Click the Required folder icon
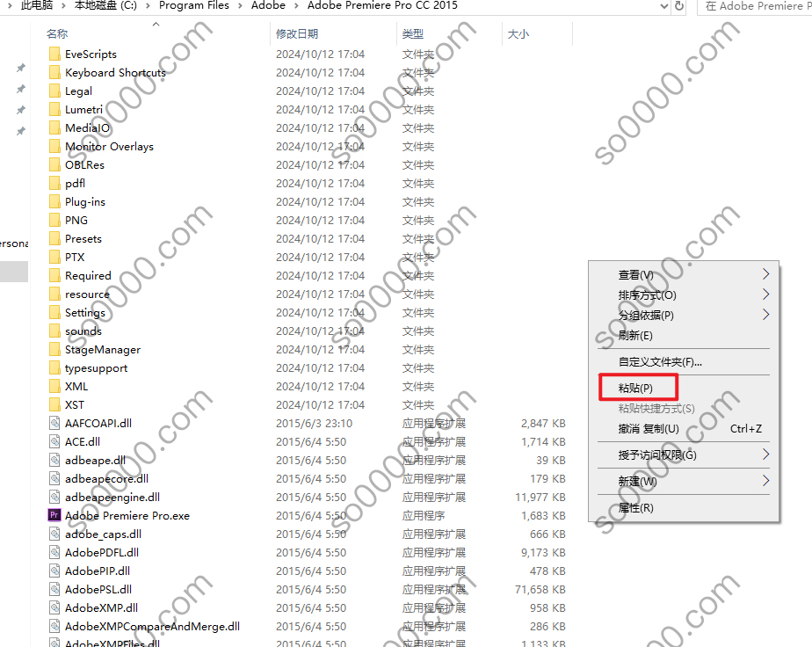 pos(54,275)
